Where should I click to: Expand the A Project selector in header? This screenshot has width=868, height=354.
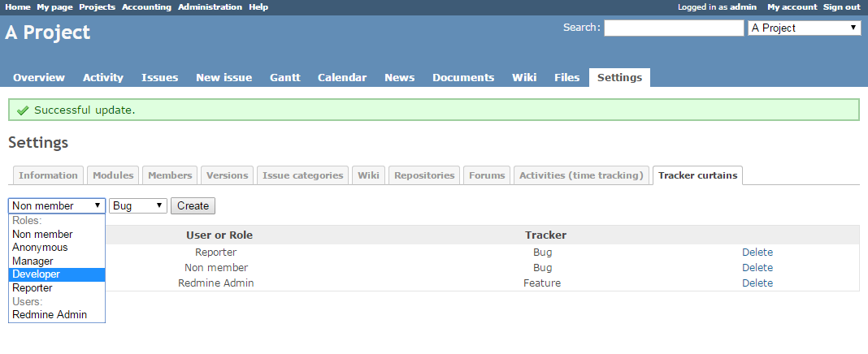(x=804, y=28)
